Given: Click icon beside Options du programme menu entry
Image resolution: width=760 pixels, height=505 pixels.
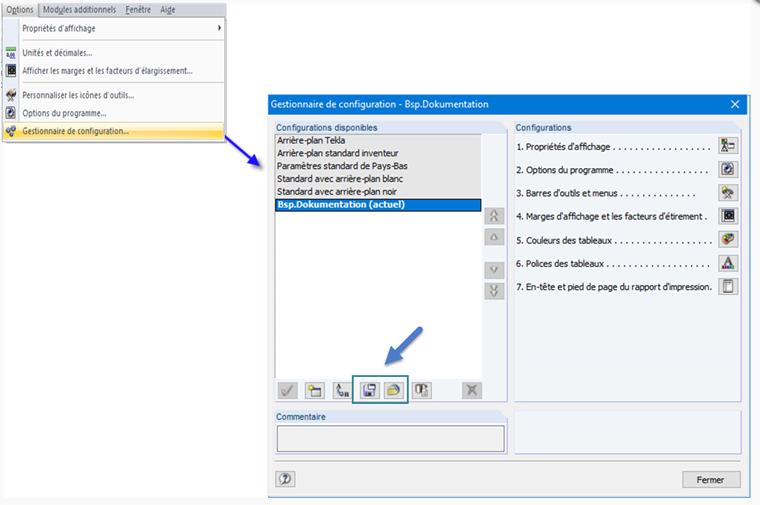Looking at the screenshot, I should pos(11,113).
